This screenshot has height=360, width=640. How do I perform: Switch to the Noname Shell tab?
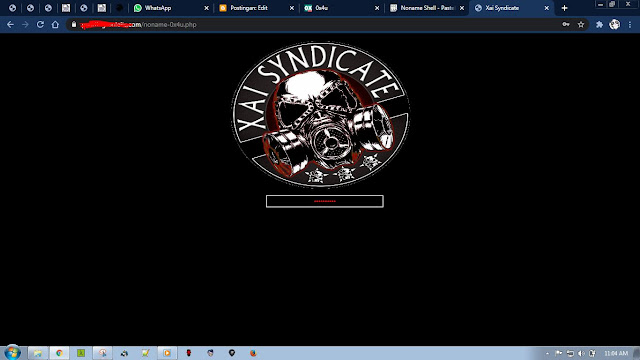426,8
